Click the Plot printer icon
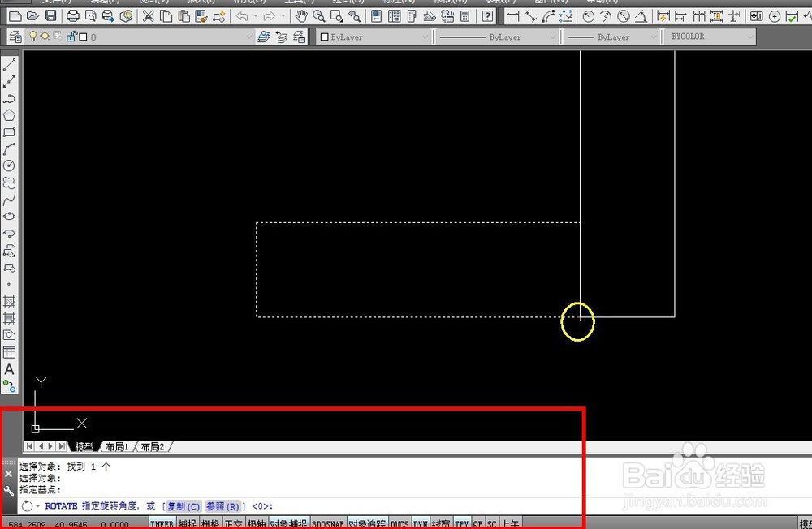This screenshot has width=812, height=529. coord(73,16)
